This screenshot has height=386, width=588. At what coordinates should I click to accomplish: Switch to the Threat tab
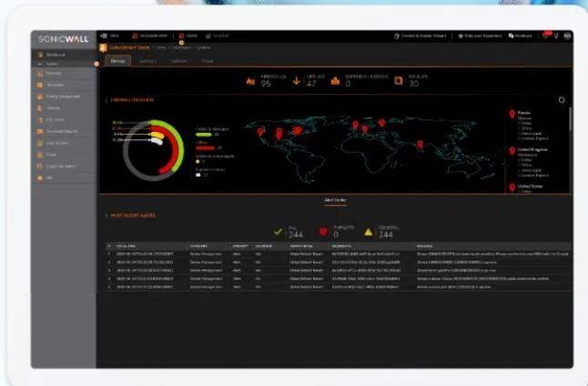[x=207, y=61]
